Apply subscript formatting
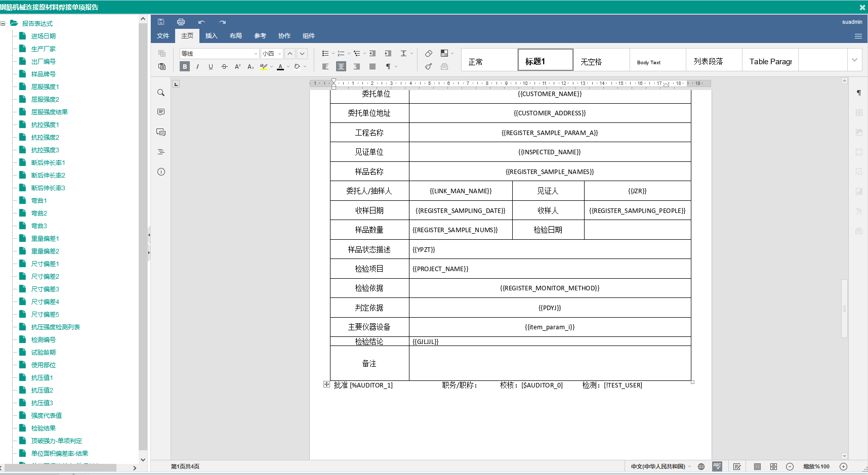The image size is (868, 475). [251, 66]
